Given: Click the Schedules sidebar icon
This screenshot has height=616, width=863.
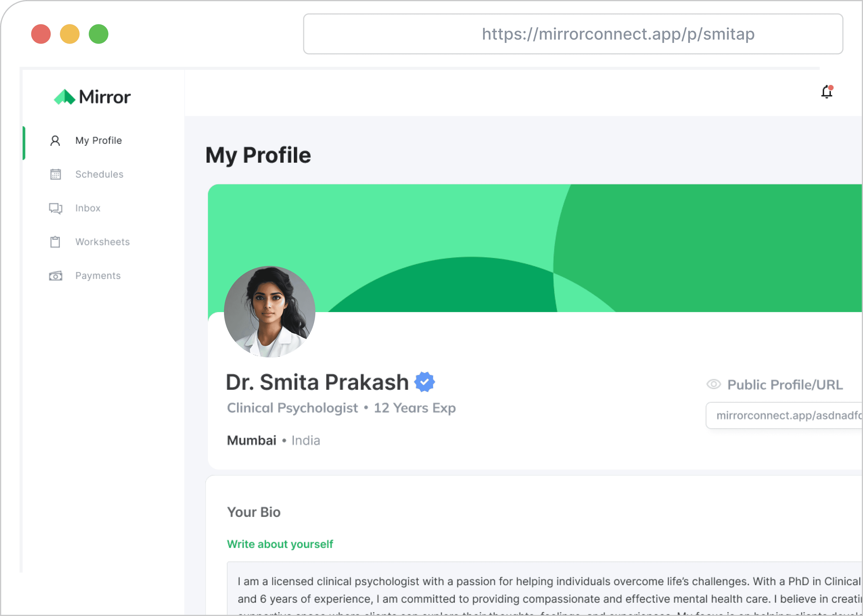Looking at the screenshot, I should coord(56,174).
